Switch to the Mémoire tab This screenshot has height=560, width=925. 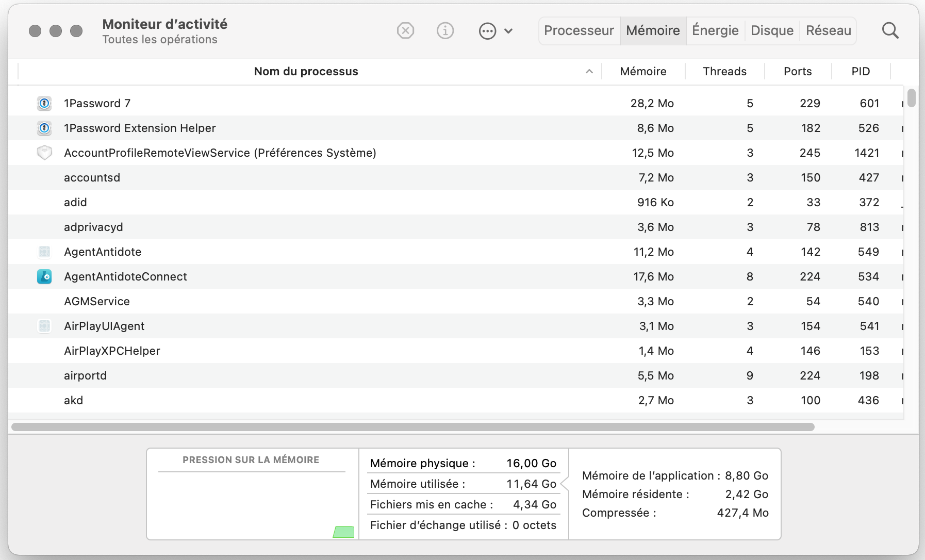pos(653,31)
